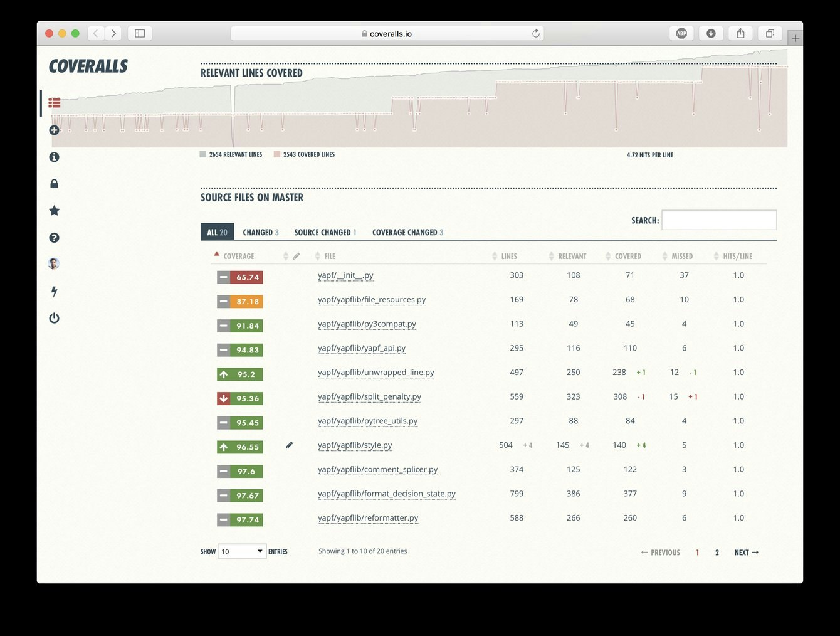The height and width of the screenshot is (636, 840).
Task: Go back with Safari back arrow
Action: pyautogui.click(x=95, y=33)
